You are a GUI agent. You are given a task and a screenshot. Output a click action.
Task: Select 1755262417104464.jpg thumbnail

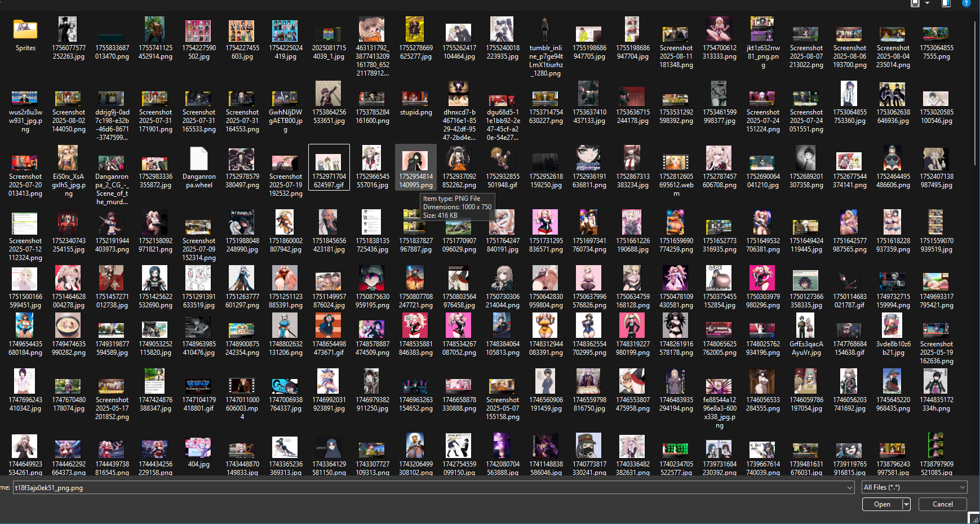(x=459, y=33)
